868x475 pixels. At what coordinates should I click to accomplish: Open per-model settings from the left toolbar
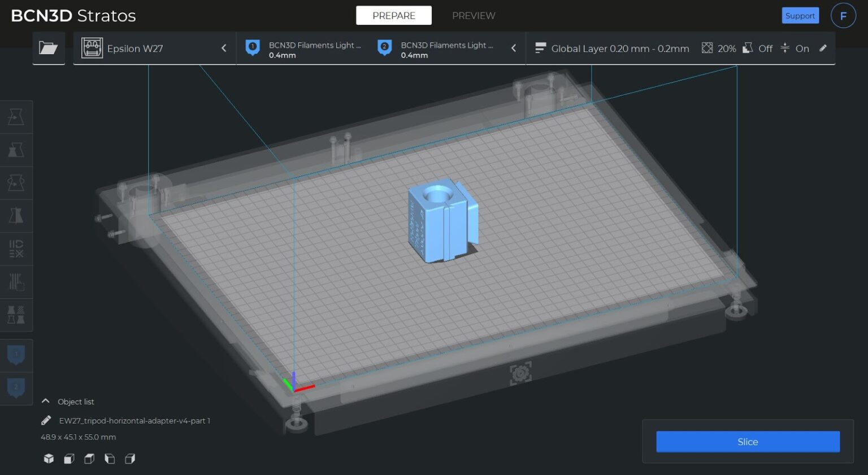coord(16,249)
